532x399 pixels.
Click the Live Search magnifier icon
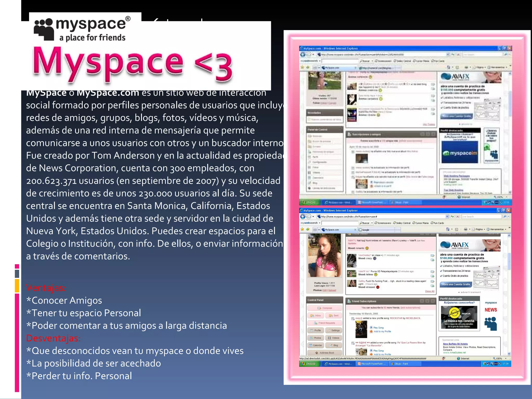click(505, 216)
